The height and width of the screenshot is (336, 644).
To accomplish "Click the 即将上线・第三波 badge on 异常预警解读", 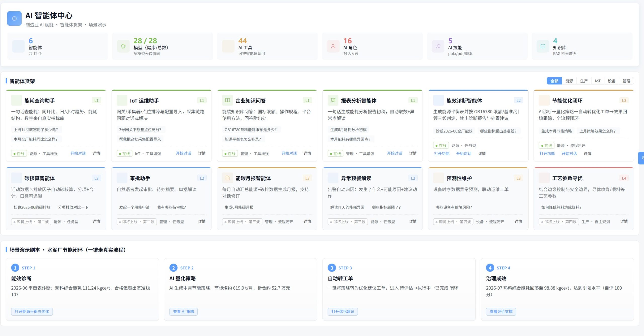I will pyautogui.click(x=348, y=222).
